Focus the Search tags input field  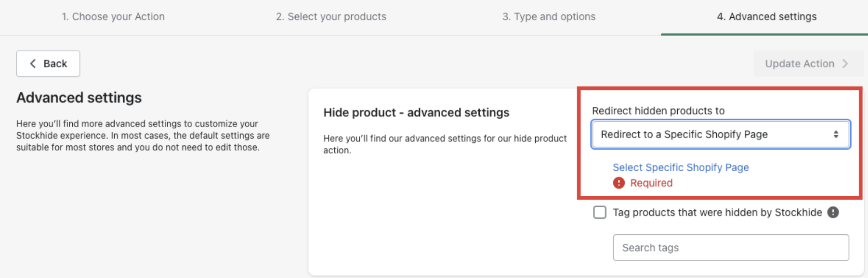coord(730,248)
